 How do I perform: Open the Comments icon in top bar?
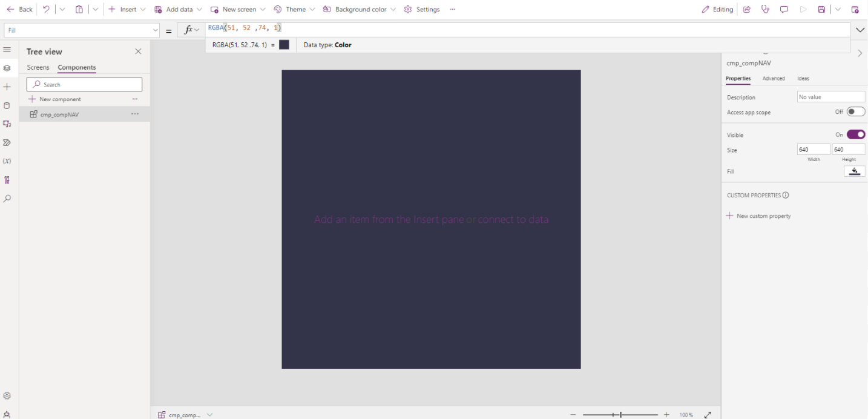coord(784,9)
